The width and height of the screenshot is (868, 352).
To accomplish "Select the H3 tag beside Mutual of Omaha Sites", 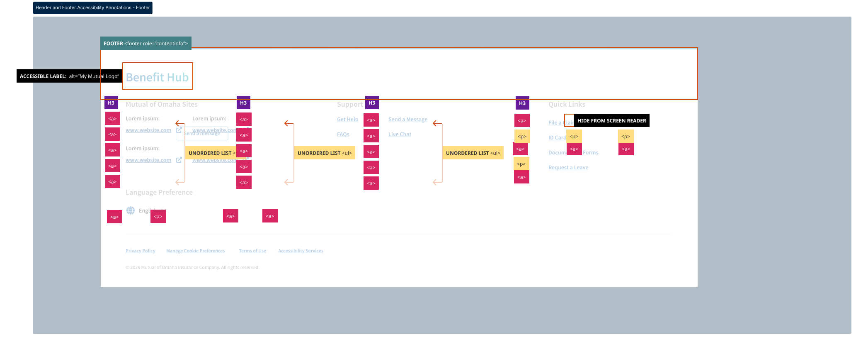I will tap(111, 103).
